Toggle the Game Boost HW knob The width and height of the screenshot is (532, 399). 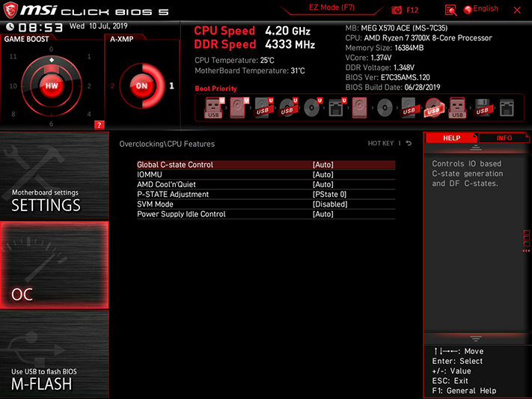pyautogui.click(x=52, y=85)
